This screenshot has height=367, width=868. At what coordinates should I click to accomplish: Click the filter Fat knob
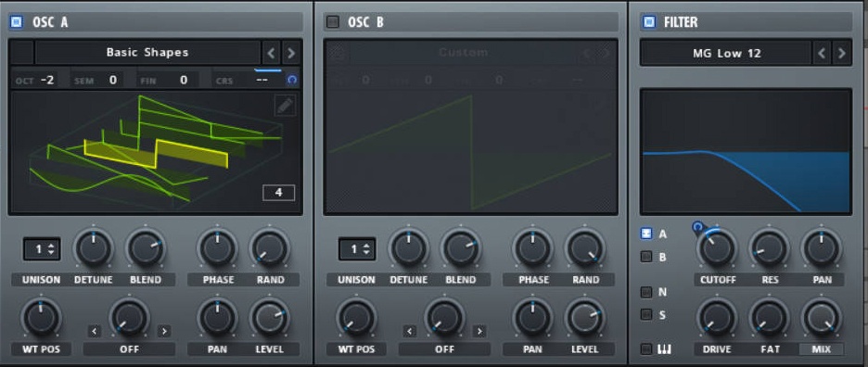[770, 318]
